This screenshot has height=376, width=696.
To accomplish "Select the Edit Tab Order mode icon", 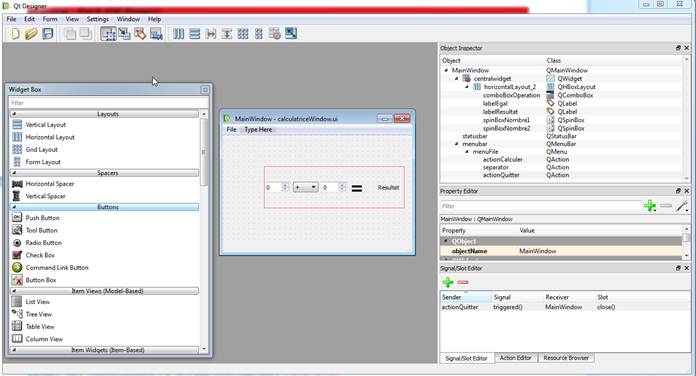I will (156, 34).
